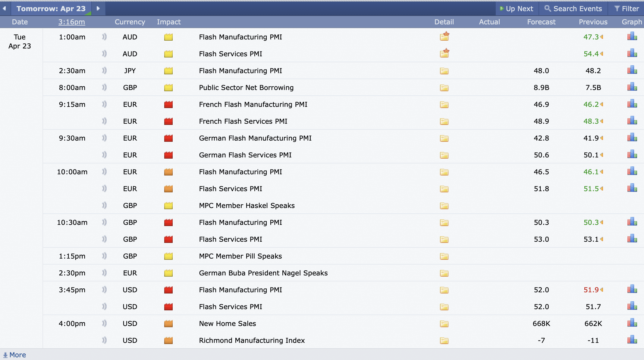Toggle alert for 3:45pm USD Flash Manufacturing PMI
The image size is (644, 360).
pyautogui.click(x=104, y=290)
